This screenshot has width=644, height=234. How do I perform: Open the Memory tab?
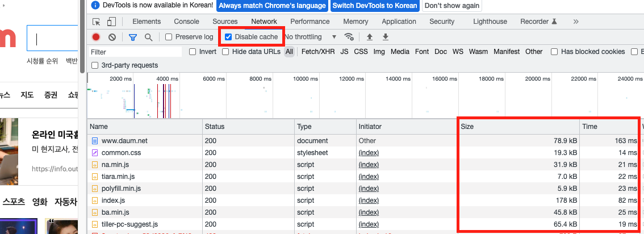pos(356,22)
